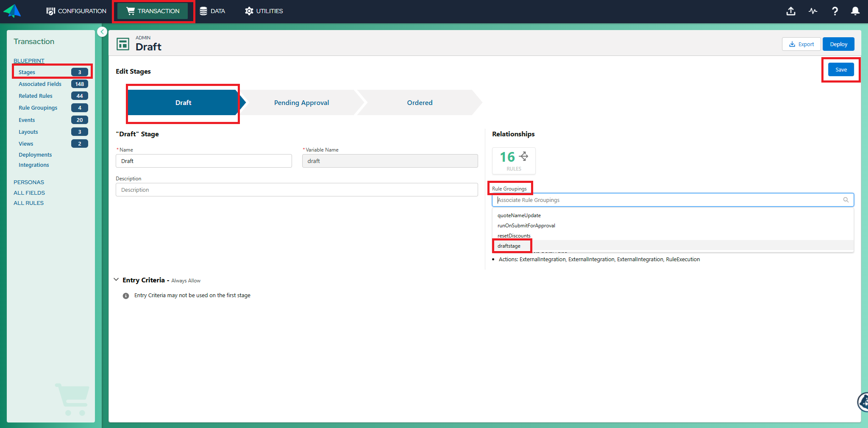This screenshot has width=868, height=428.
Task: Collapse the Transaction sidebar with chevron
Action: click(x=102, y=32)
